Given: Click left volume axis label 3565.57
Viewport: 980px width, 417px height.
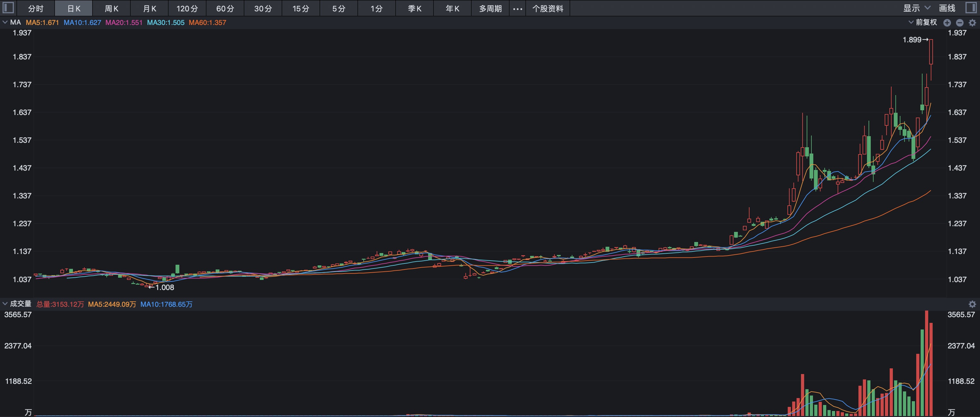Looking at the screenshot, I should tap(18, 315).
